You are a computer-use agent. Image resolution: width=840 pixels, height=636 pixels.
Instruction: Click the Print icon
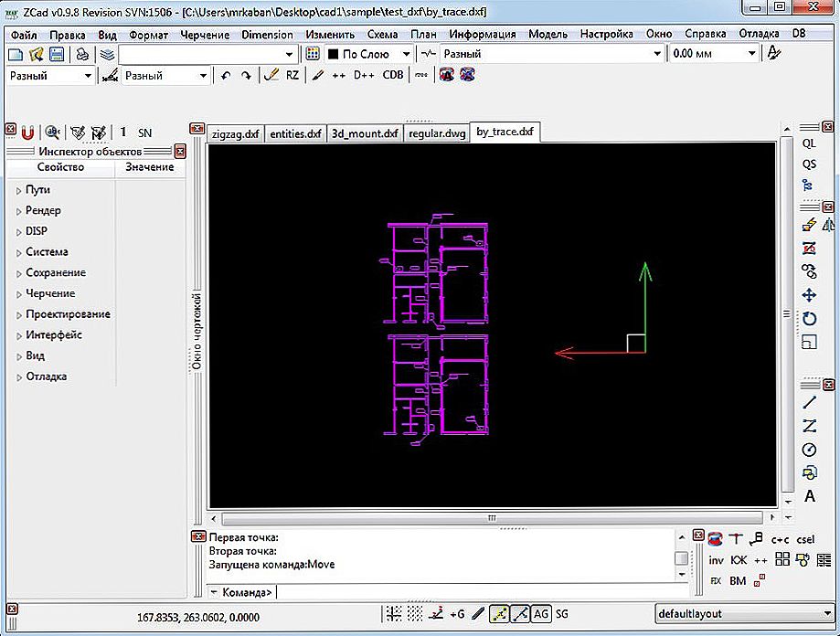(82, 54)
